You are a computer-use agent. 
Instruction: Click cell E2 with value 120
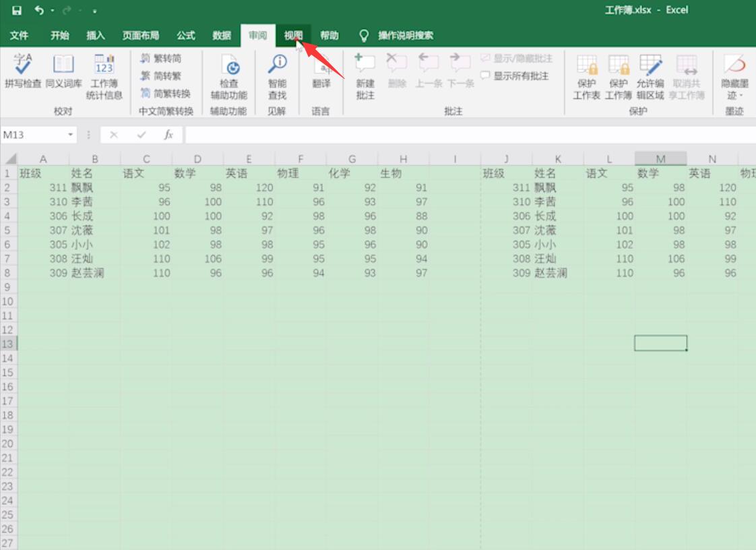coord(249,187)
